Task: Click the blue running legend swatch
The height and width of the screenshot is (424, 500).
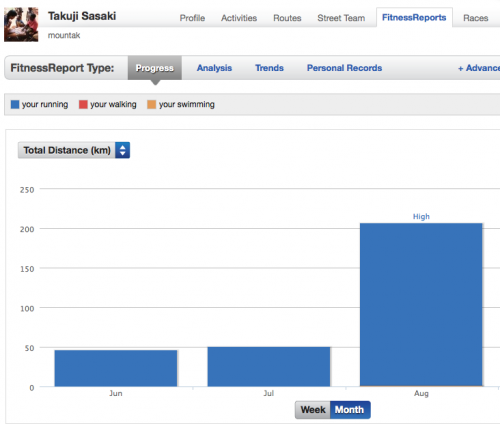Action: point(15,104)
